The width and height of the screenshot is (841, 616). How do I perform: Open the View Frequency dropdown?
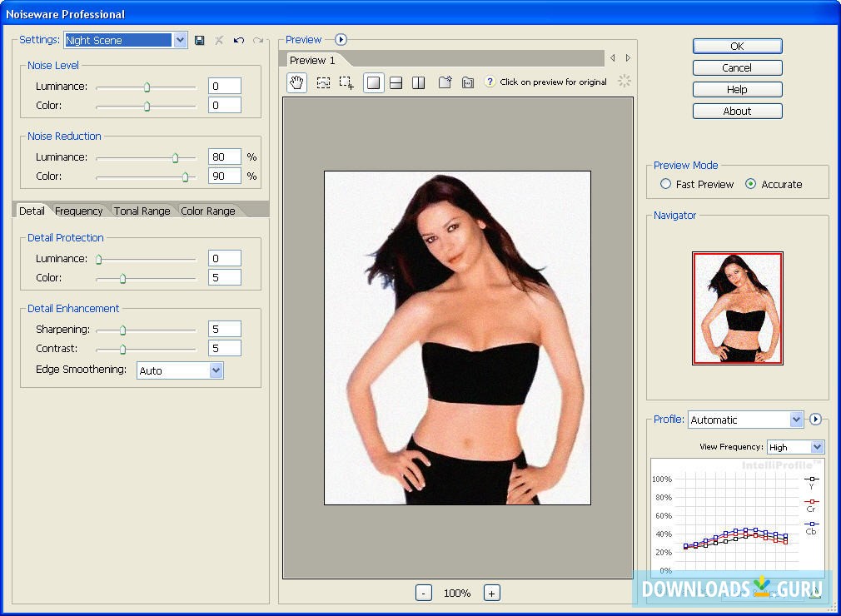(x=816, y=447)
